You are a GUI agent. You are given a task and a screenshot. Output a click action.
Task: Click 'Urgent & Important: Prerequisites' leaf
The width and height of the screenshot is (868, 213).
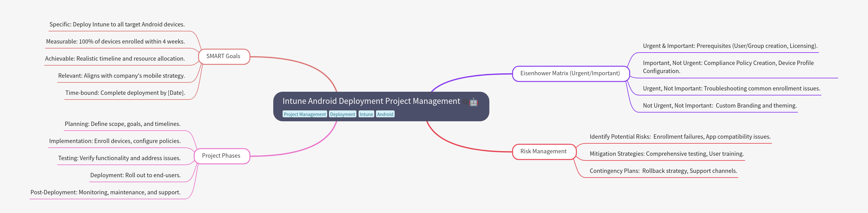[x=730, y=46]
